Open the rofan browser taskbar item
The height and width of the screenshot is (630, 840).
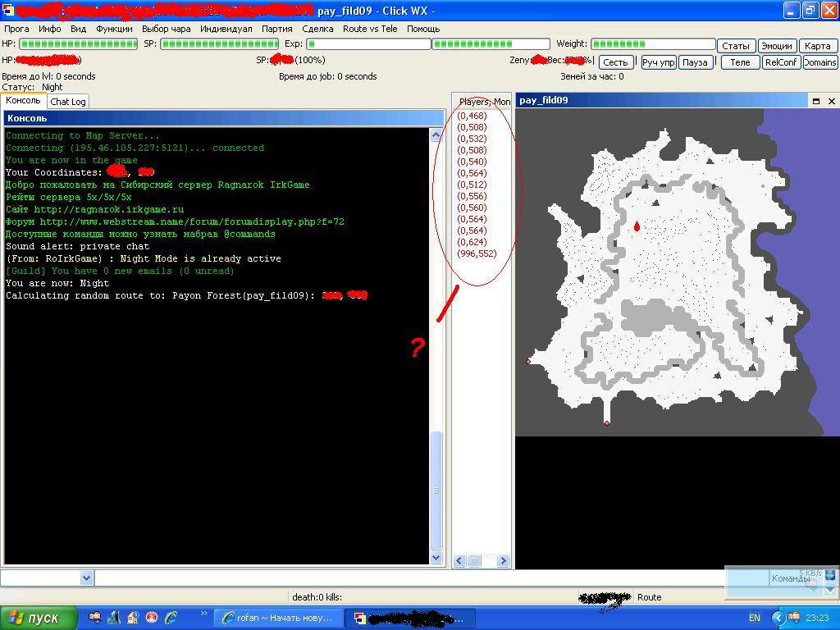(279, 618)
